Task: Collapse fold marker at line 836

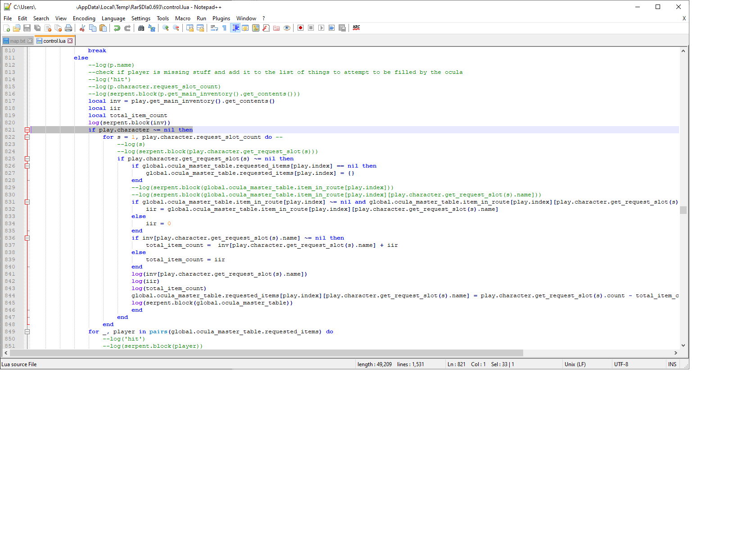Action: click(x=27, y=238)
